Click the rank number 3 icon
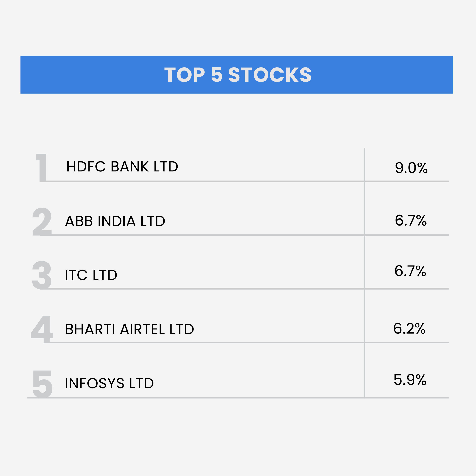476x476 pixels. click(x=42, y=275)
